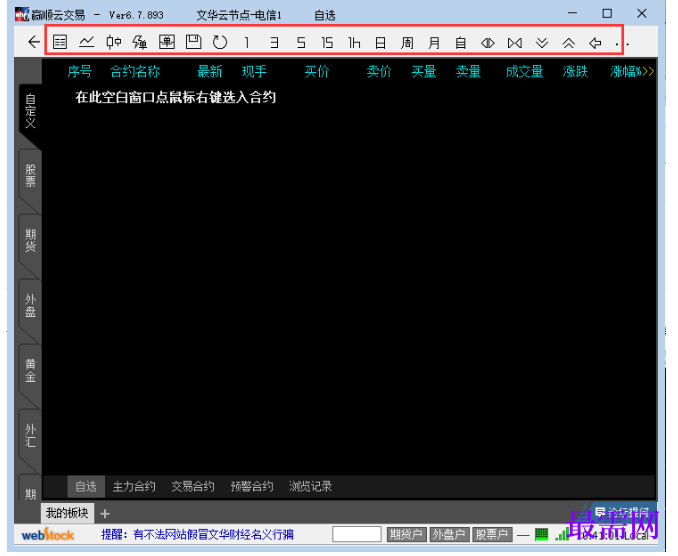The width and height of the screenshot is (678, 556).
Task: Sort by 成交量 column header
Action: click(524, 71)
